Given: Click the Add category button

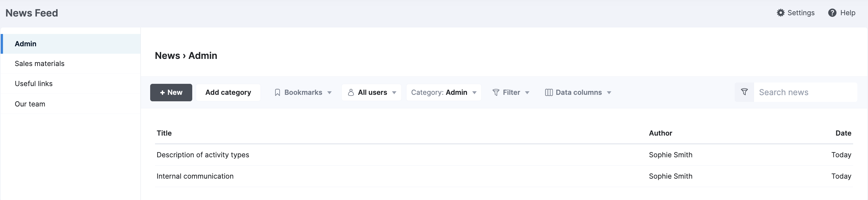Looking at the screenshot, I should 228,93.
